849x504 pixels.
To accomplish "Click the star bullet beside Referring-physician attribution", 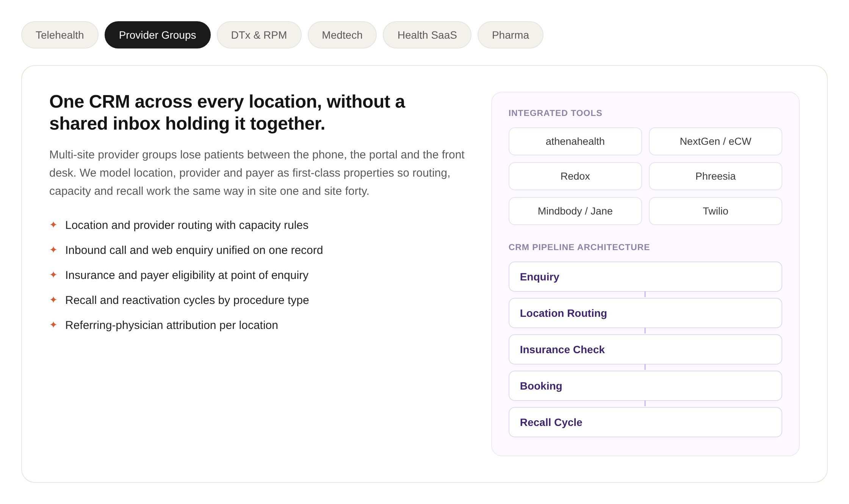I will [53, 325].
